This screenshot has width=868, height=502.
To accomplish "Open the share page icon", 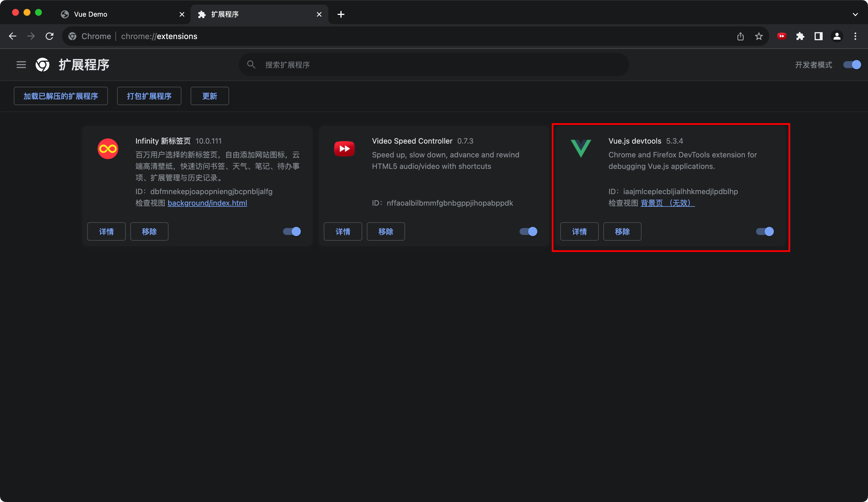I will [x=741, y=36].
